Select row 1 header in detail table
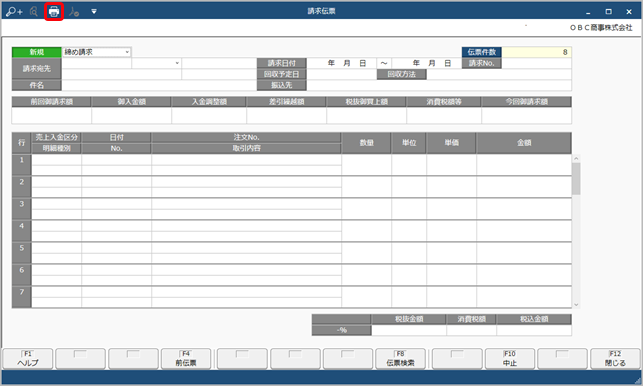The width and height of the screenshot is (643, 386). pos(22,165)
